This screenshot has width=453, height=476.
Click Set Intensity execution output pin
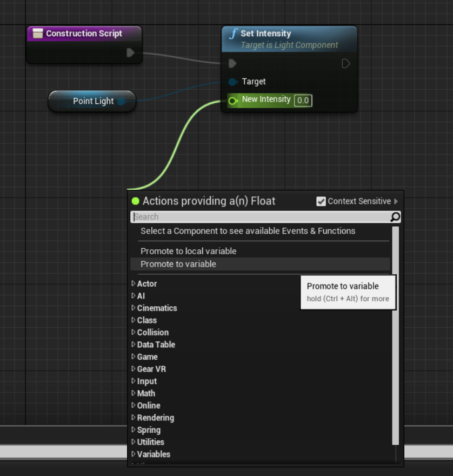346,63
